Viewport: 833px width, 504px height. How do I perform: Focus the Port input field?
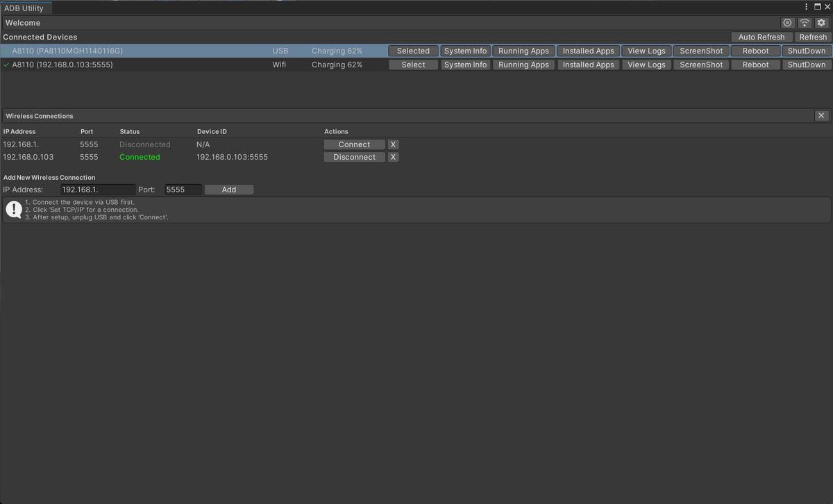pos(183,190)
